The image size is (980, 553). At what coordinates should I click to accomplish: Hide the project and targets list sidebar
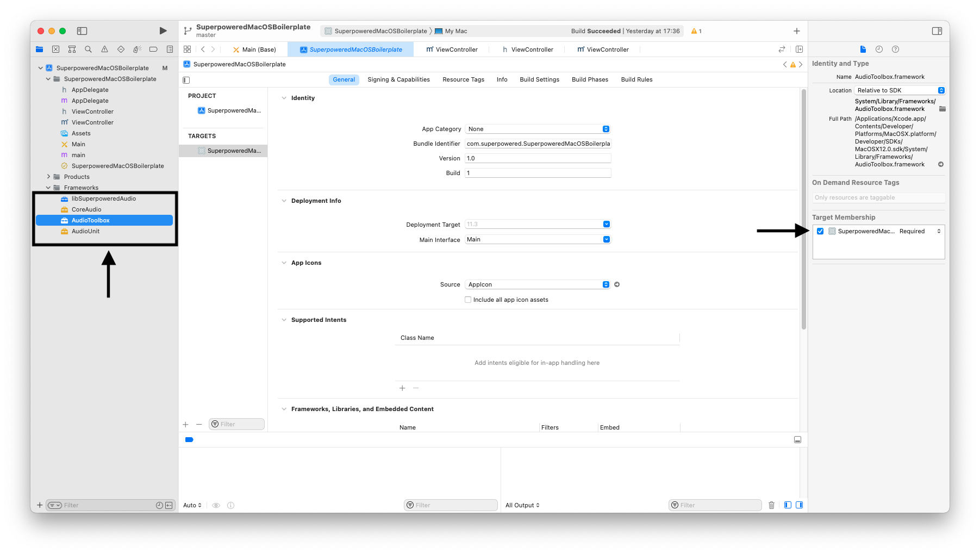[186, 80]
